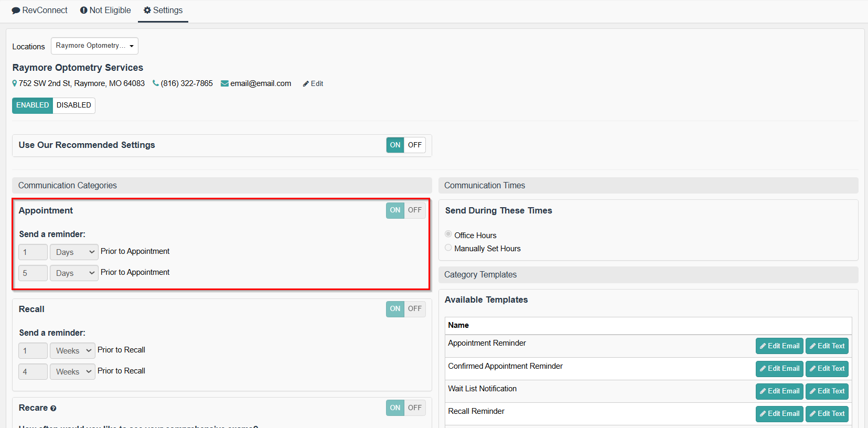Click the Confirmed Appointment Reminder template name
The image size is (868, 428).
point(505,366)
